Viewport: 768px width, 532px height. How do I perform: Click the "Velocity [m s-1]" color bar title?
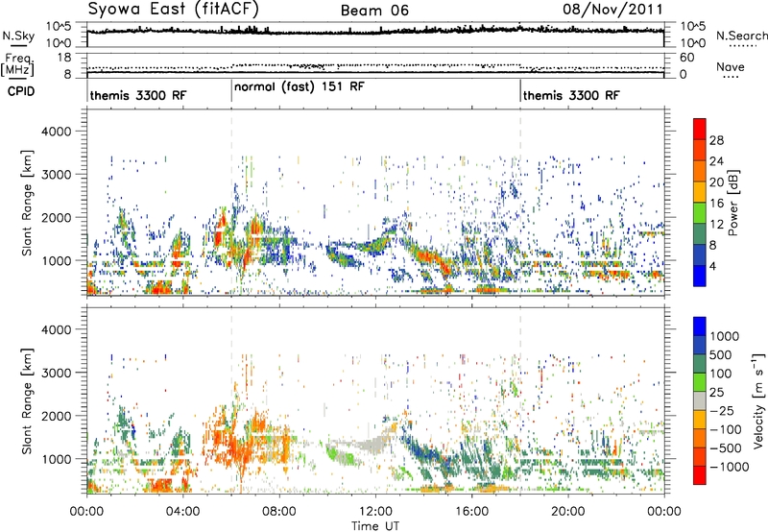[x=758, y=400]
